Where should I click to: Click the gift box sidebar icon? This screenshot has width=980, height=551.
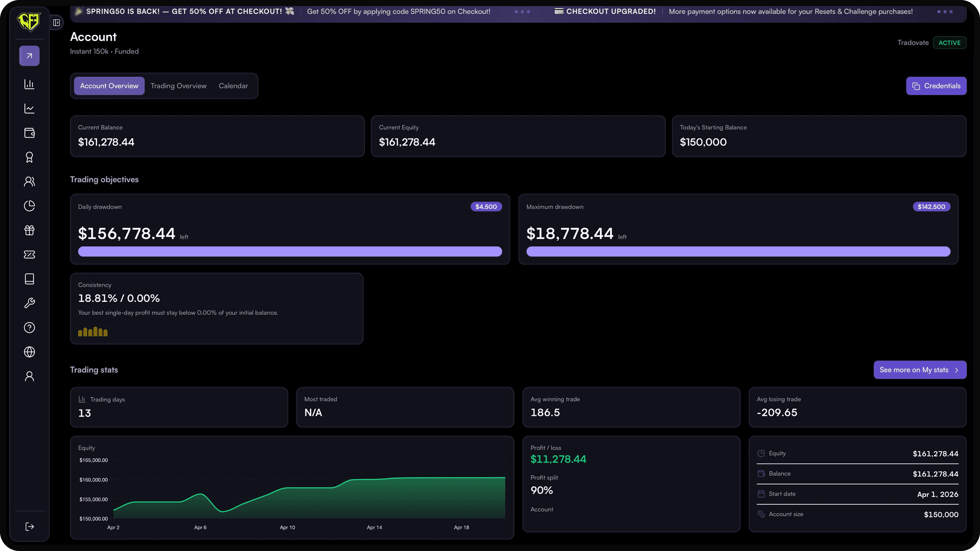click(x=29, y=230)
